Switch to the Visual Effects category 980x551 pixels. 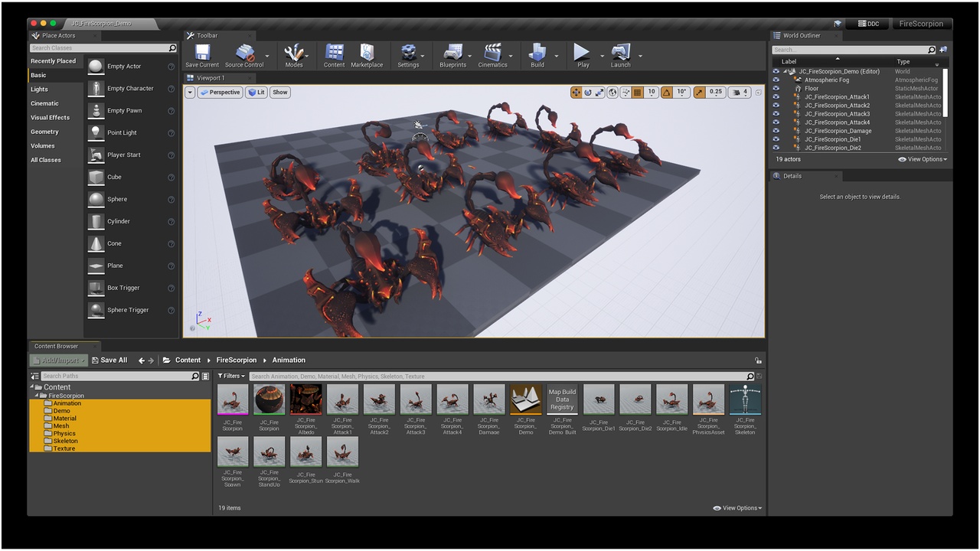pos(50,118)
